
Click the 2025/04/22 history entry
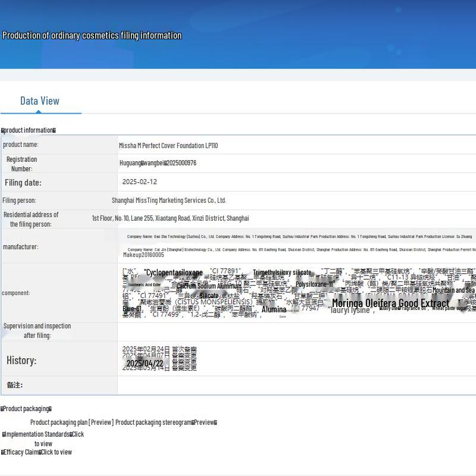tap(145, 364)
